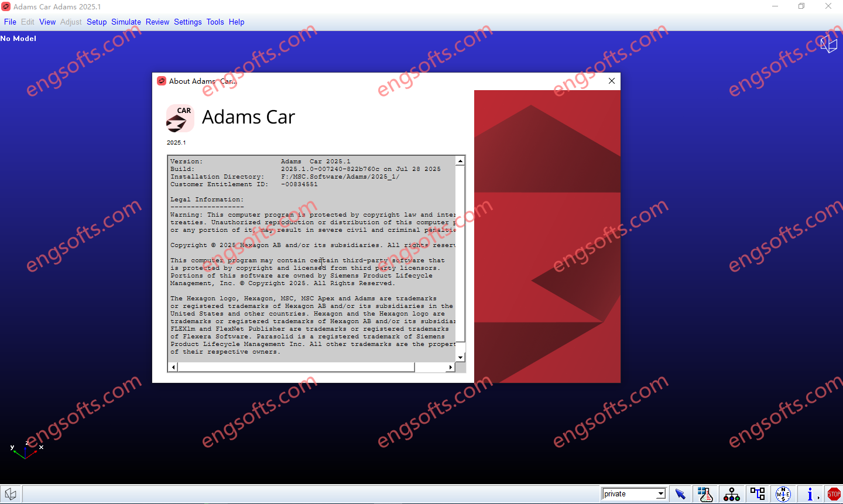843x504 pixels.
Task: Click the scroll-down arrow of the info text
Action: point(461,357)
